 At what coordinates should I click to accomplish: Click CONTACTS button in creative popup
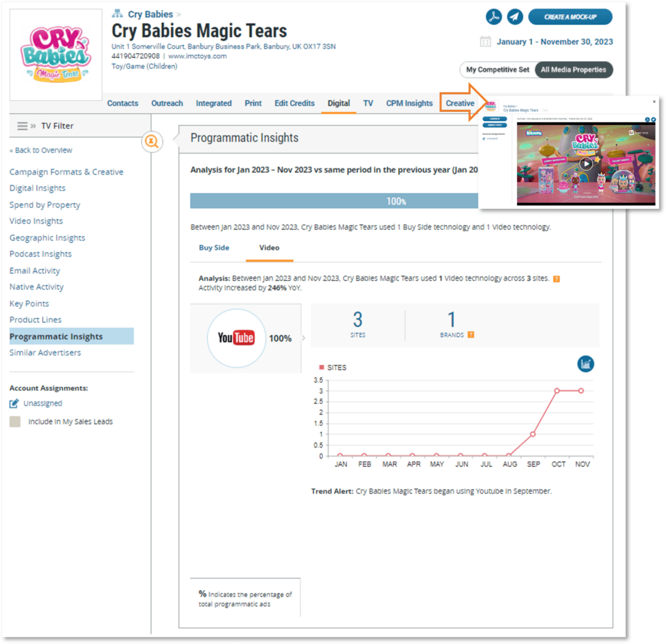(x=495, y=119)
